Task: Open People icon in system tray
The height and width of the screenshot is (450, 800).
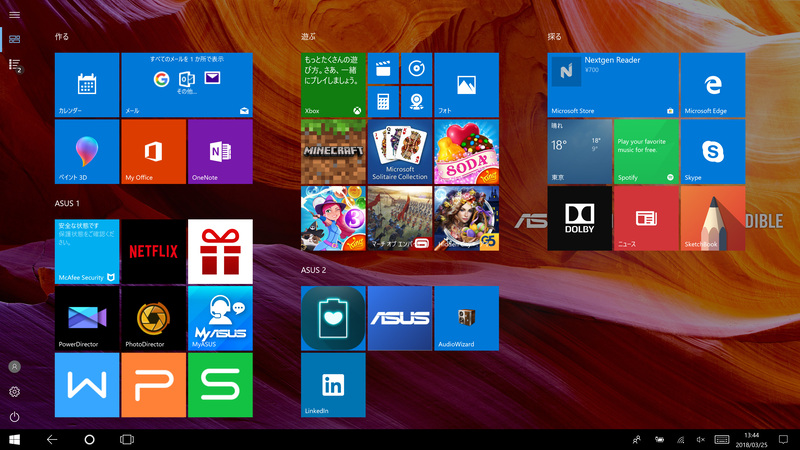Action: [x=637, y=439]
